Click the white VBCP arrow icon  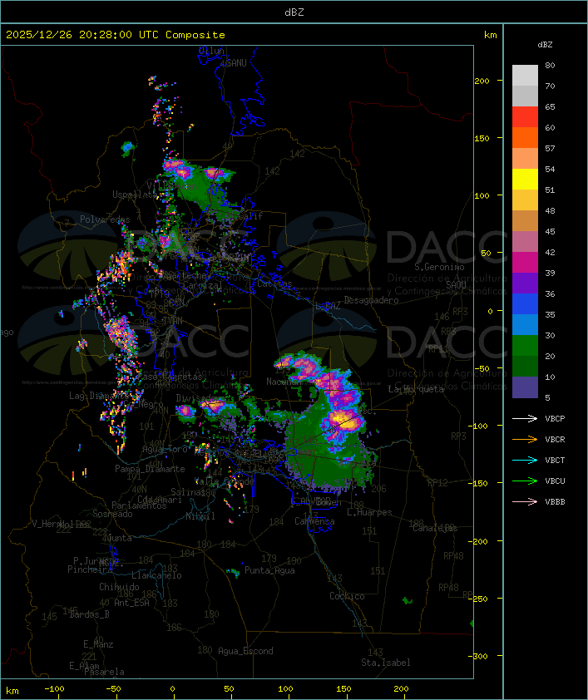pos(525,419)
